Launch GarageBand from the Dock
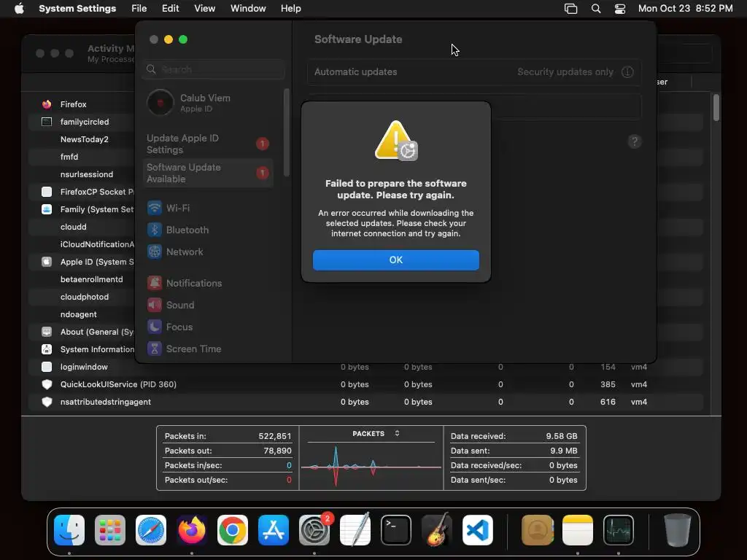The width and height of the screenshot is (747, 560). click(437, 529)
